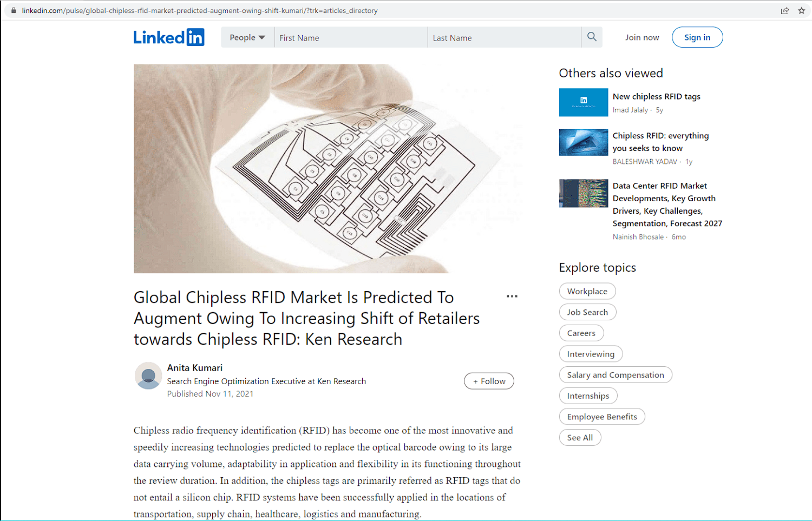
Task: Click the Anita Kumari author name
Action: click(x=195, y=367)
